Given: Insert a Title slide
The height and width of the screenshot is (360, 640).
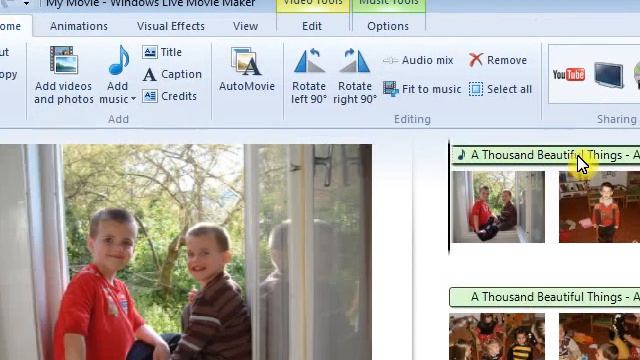Looking at the screenshot, I should [162, 52].
